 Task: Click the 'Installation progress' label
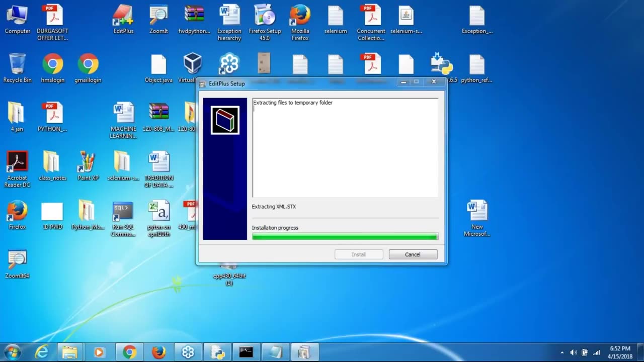(x=275, y=228)
